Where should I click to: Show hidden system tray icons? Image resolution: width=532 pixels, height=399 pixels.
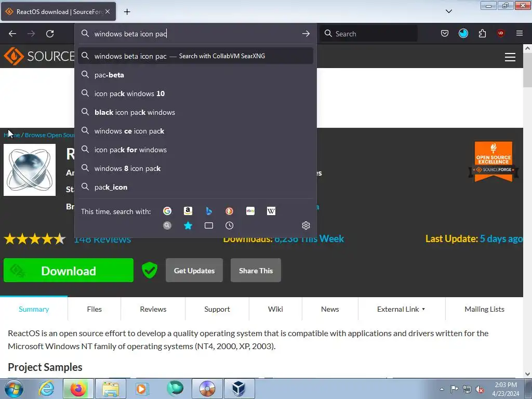[442, 389]
